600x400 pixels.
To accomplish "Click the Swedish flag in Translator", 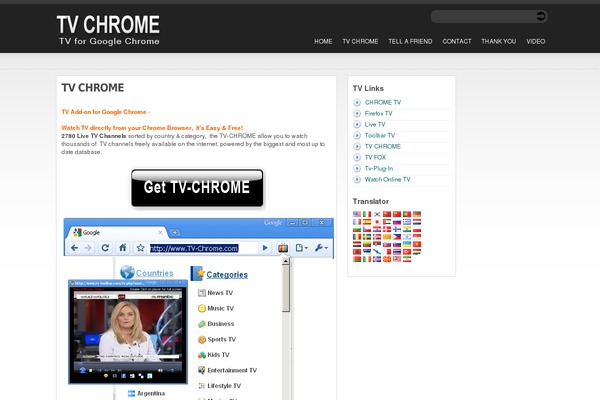I will [367, 237].
